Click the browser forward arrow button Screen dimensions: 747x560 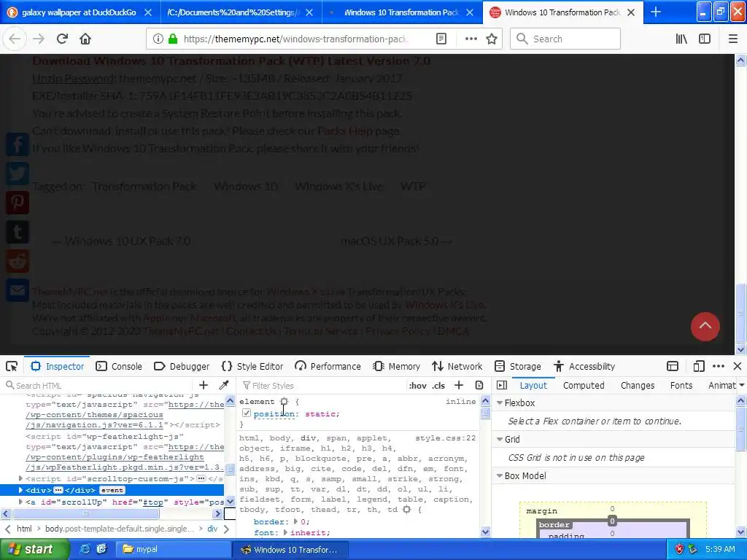[x=38, y=39]
